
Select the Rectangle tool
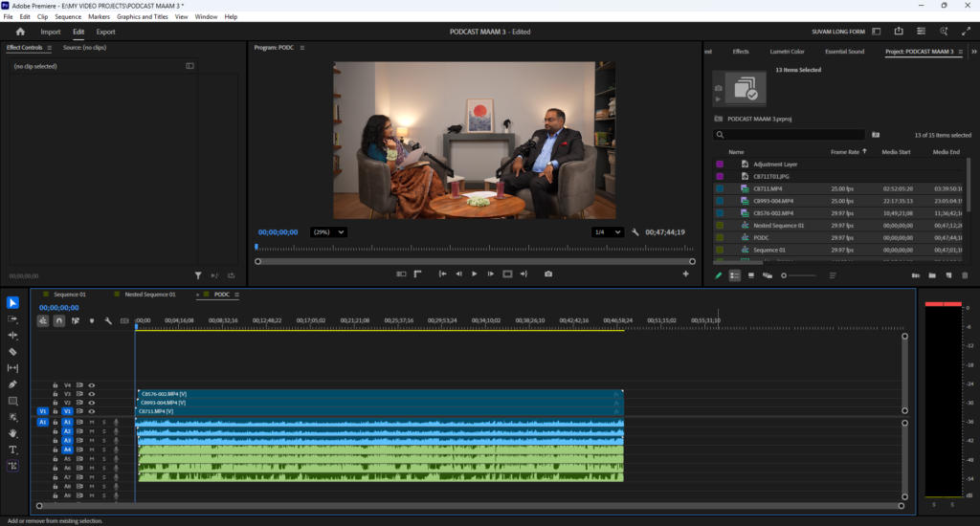(12, 401)
